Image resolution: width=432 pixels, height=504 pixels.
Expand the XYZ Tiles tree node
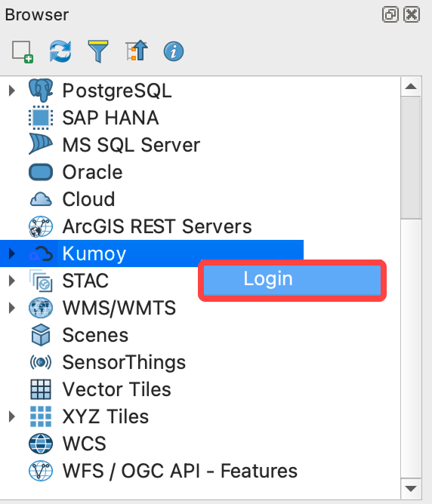[x=12, y=416]
